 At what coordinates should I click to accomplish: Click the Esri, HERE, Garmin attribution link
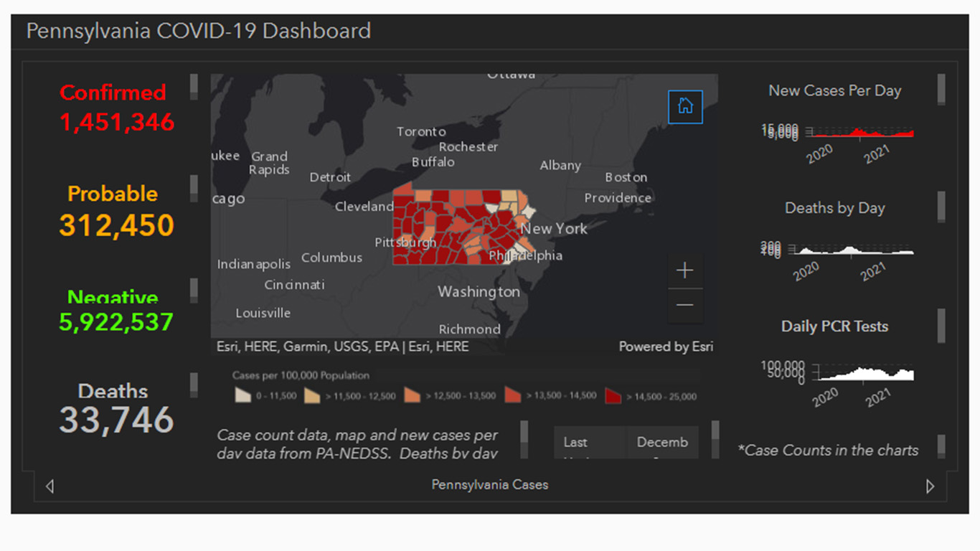click(341, 346)
